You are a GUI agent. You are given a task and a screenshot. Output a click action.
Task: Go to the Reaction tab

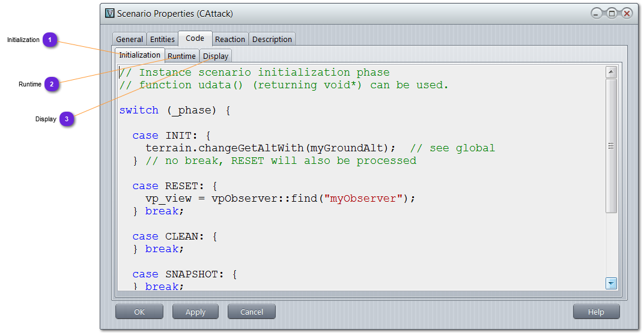(x=230, y=40)
